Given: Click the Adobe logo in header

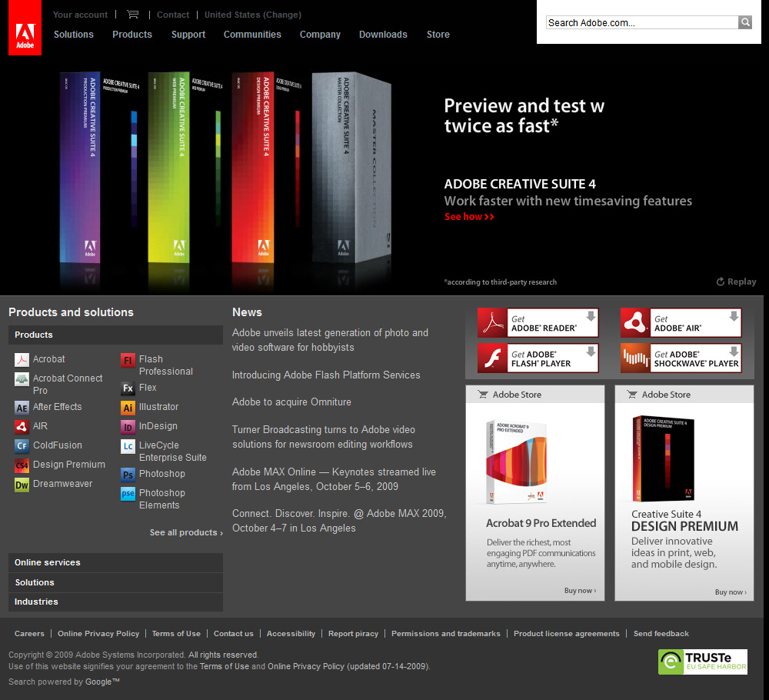Looking at the screenshot, I should [x=25, y=28].
